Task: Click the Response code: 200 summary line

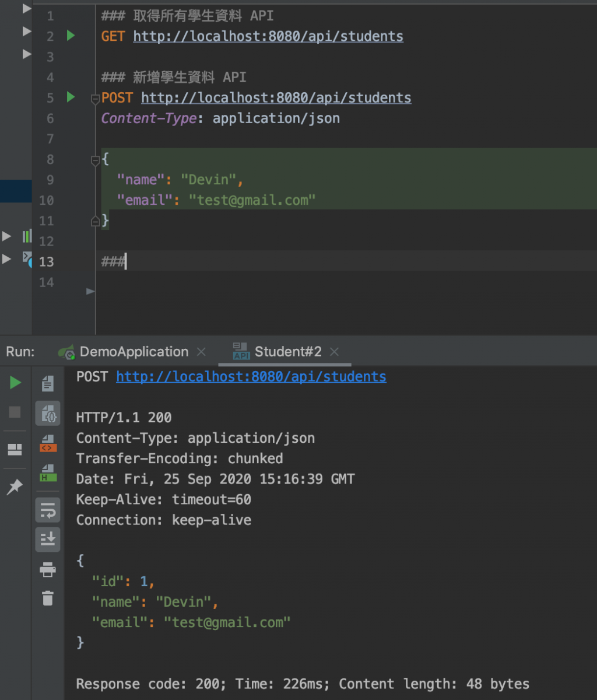Action: [303, 684]
